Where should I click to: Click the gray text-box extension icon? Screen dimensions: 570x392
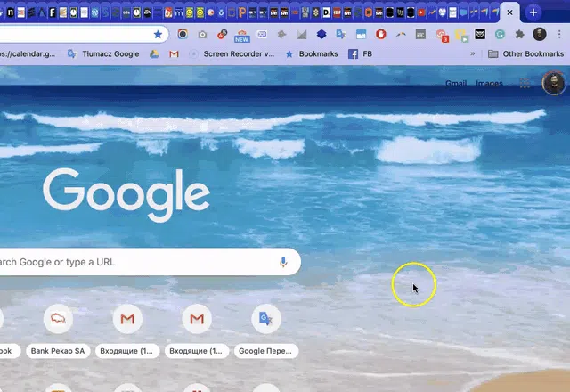(x=420, y=35)
